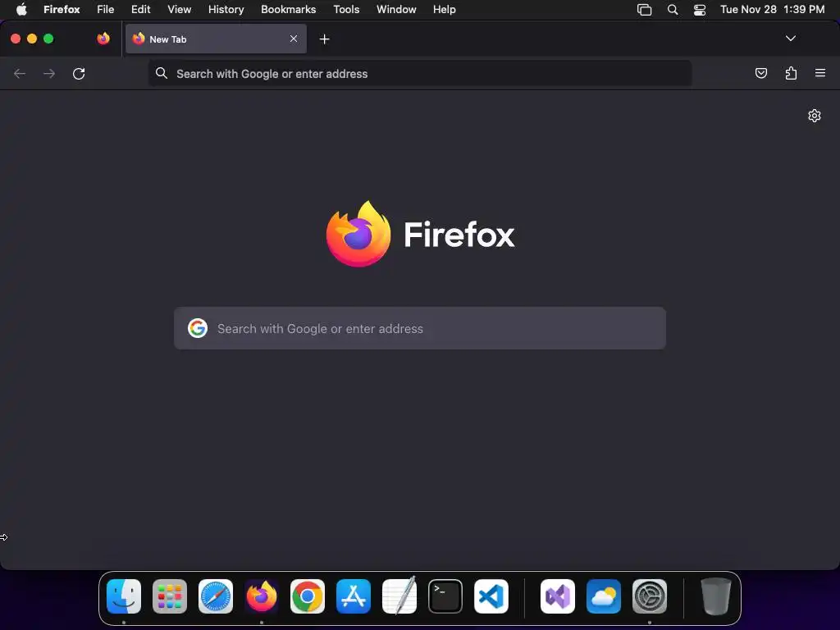The height and width of the screenshot is (630, 840).
Task: Open Trash from the dock
Action: (x=716, y=596)
